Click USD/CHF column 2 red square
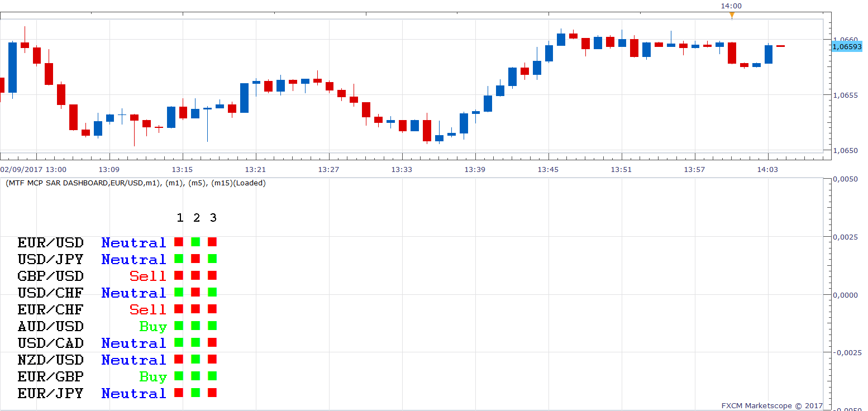868x411 pixels. (x=195, y=292)
